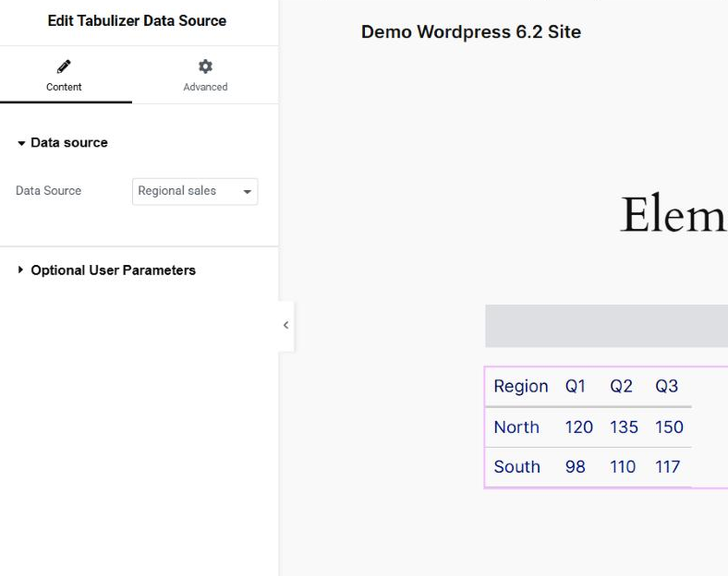Viewport: 728px width, 576px height.
Task: Select the Q1 column header
Action: coord(575,386)
